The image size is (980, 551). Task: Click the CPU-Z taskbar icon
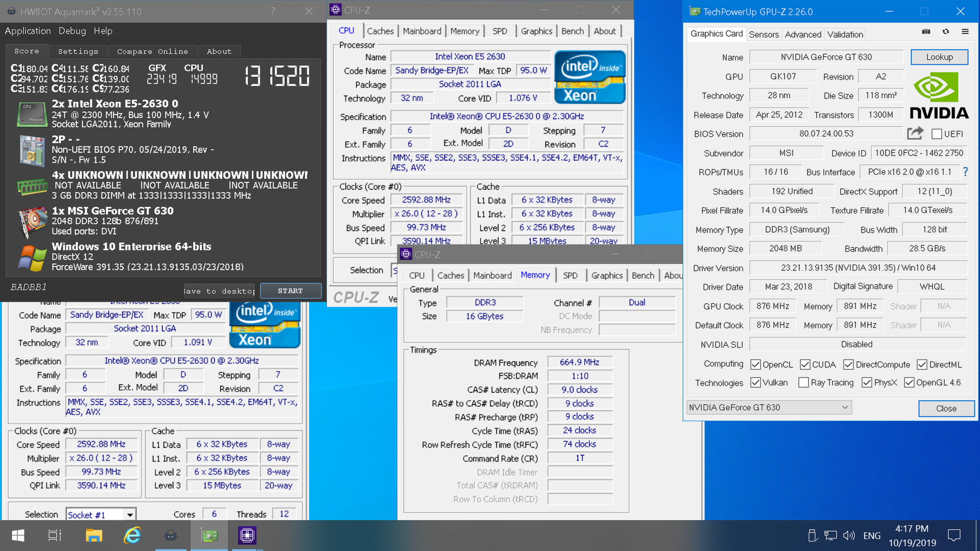247,535
